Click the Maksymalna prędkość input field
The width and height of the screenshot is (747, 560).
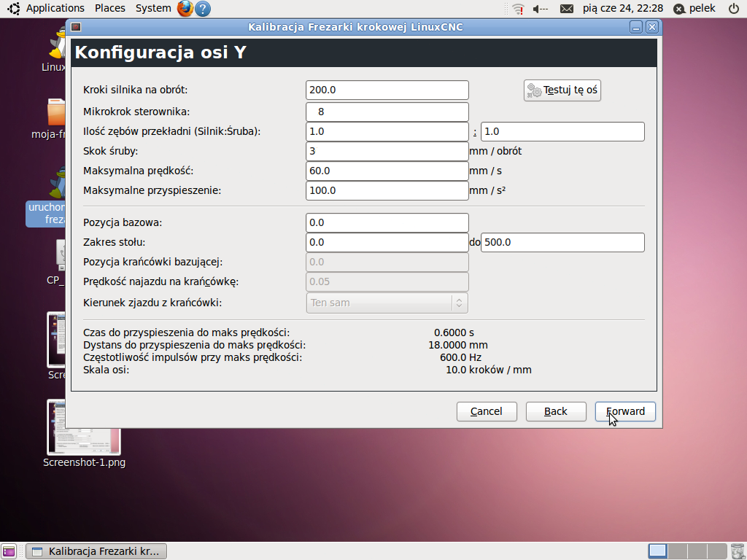click(387, 171)
